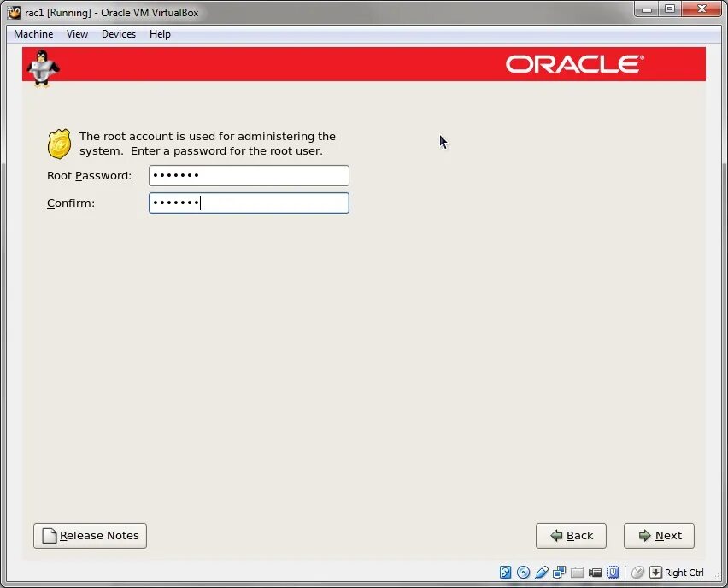
Task: Click the shared folders status icon
Action: coord(577,573)
